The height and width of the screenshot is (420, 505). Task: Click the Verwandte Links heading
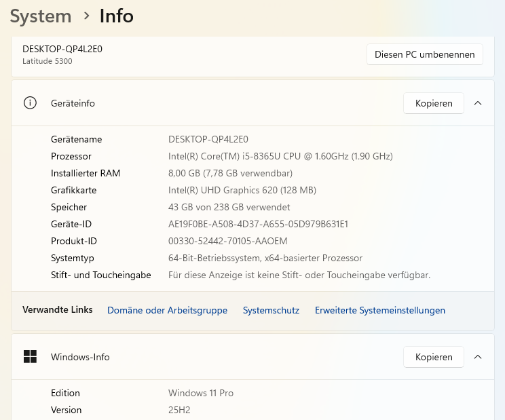point(58,309)
